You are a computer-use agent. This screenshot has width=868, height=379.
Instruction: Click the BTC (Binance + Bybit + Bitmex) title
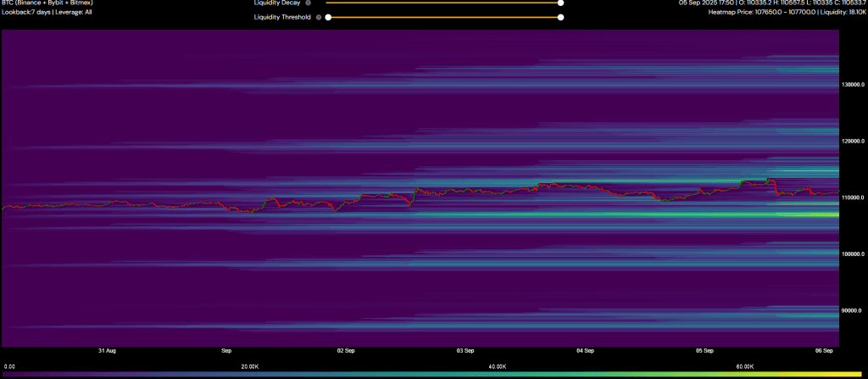click(47, 3)
